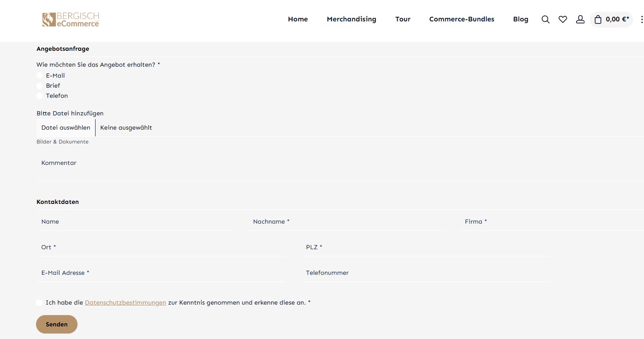Open the three-dot more menu

click(x=641, y=19)
